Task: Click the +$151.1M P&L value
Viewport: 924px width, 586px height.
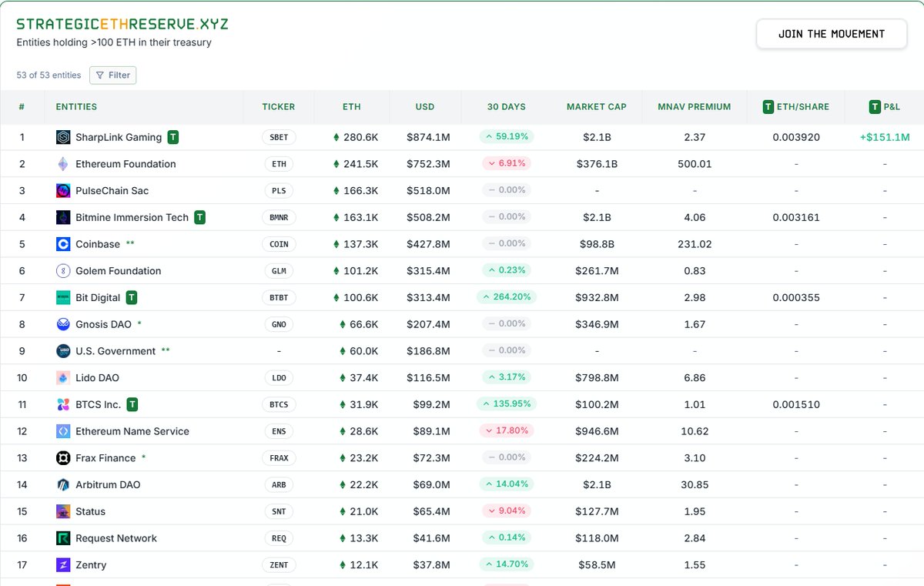Action: [885, 137]
